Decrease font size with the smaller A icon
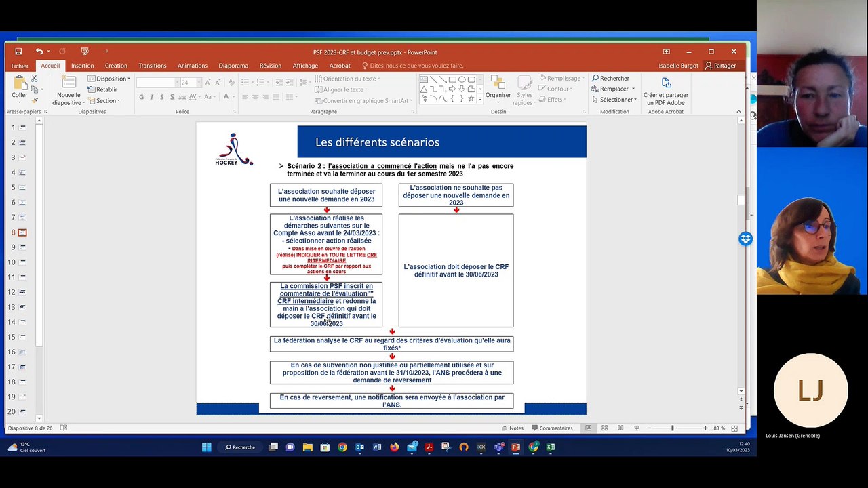The width and height of the screenshot is (868, 488). (x=218, y=83)
